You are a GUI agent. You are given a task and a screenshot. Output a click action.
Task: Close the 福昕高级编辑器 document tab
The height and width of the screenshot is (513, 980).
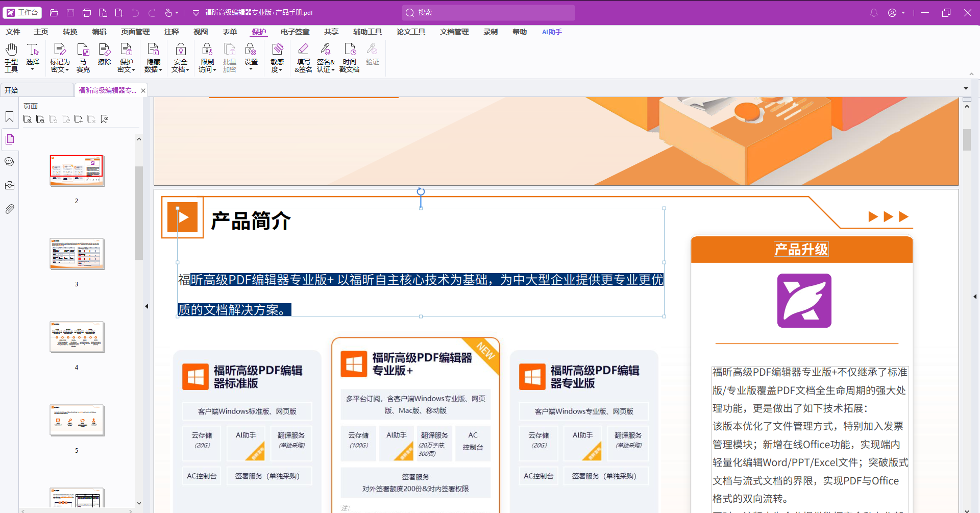(143, 90)
